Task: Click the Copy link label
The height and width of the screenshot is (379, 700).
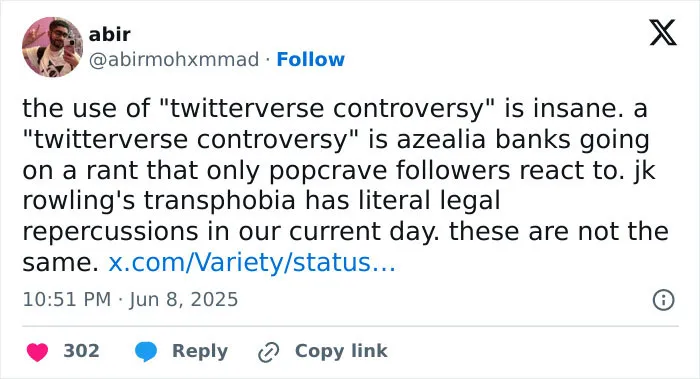Action: (x=341, y=351)
